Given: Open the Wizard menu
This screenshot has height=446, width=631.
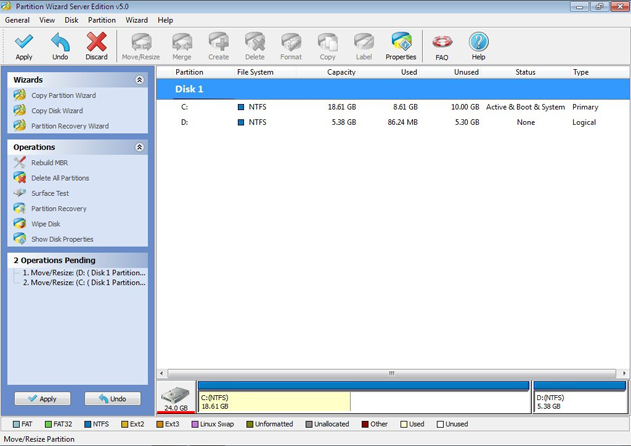Looking at the screenshot, I should [x=137, y=20].
